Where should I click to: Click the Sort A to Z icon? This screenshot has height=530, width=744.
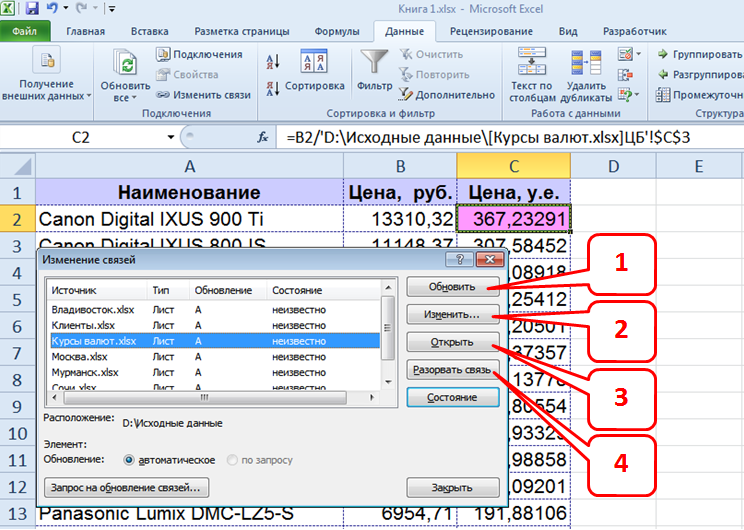tap(273, 62)
